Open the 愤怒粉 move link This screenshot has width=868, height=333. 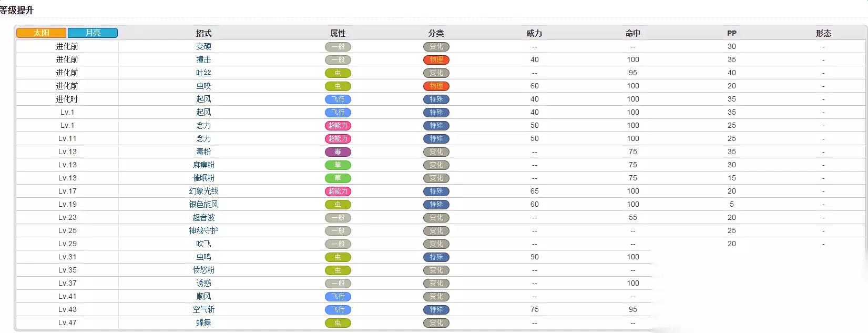203,270
